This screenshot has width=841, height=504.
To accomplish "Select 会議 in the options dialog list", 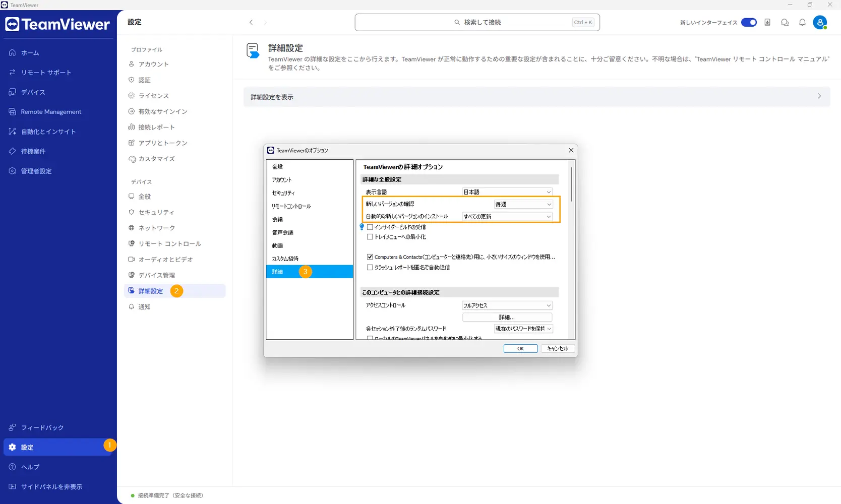I will pyautogui.click(x=310, y=219).
